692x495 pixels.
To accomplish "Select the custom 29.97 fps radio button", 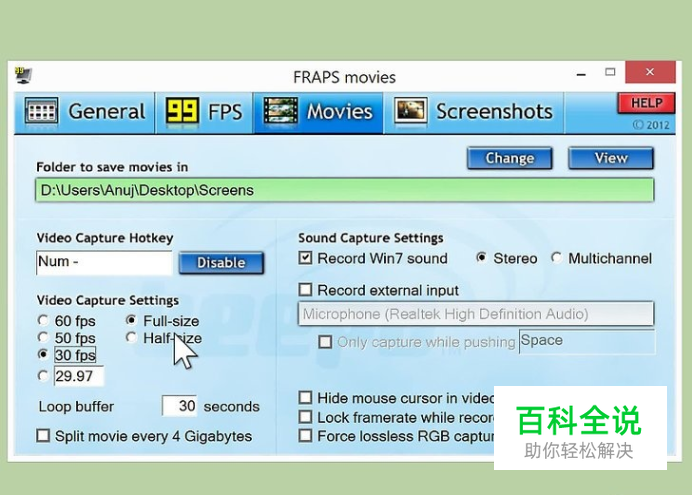I will coord(43,375).
